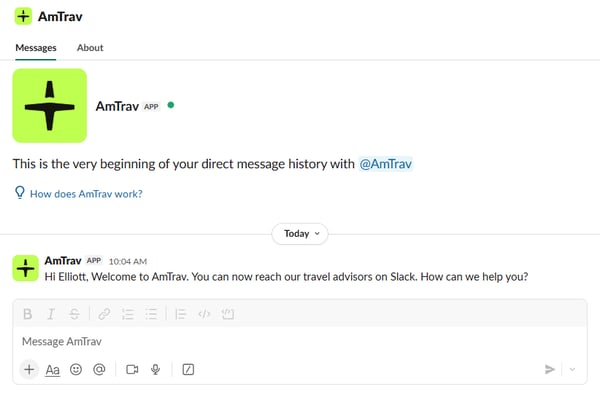Insert inline code formatting

[x=205, y=314]
